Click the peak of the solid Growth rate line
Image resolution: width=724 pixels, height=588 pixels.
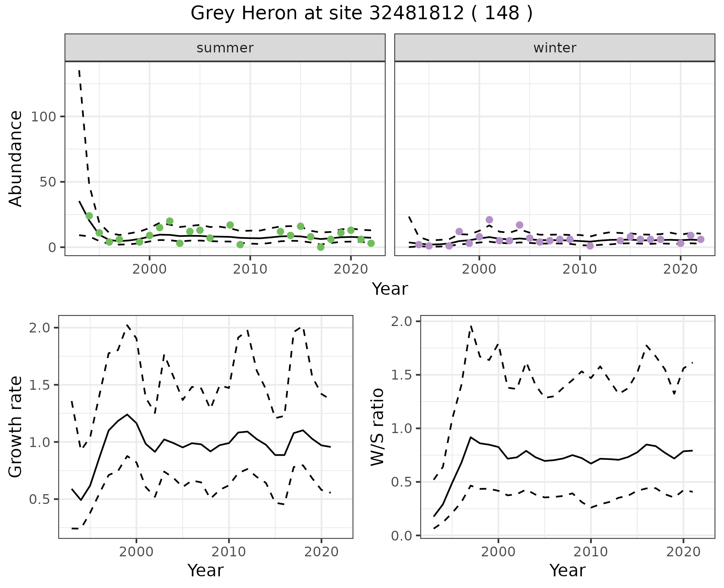click(127, 414)
